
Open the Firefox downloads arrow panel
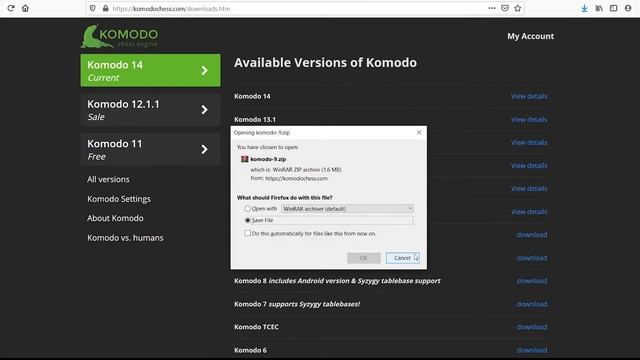pos(584,8)
